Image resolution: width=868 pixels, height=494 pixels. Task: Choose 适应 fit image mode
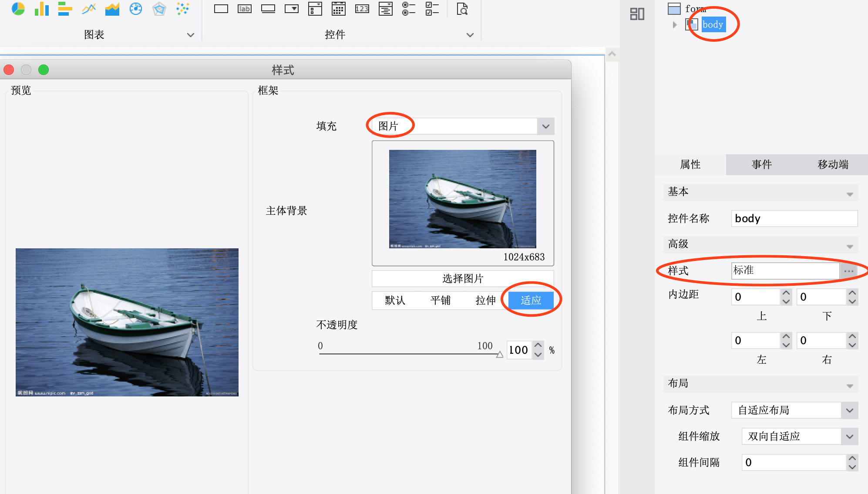point(531,300)
